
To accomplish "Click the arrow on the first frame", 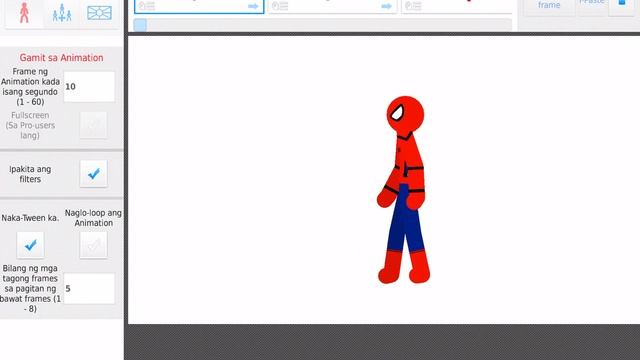I will 253,7.
